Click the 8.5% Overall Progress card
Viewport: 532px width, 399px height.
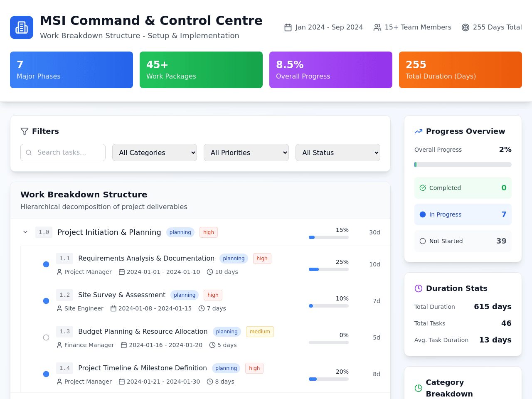coord(331,70)
